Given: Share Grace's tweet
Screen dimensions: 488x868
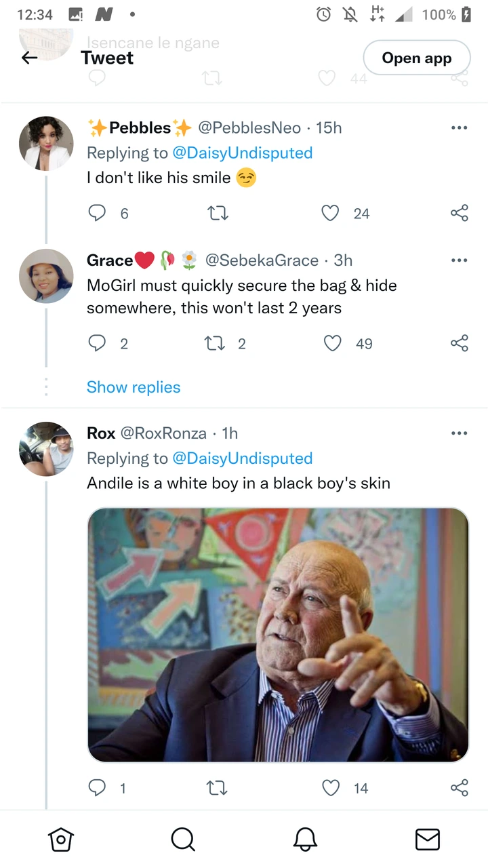Looking at the screenshot, I should [460, 344].
